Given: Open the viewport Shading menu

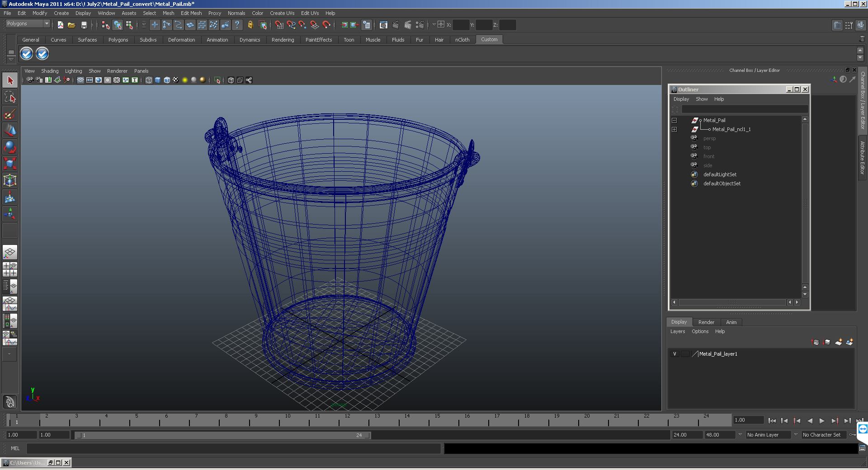Looking at the screenshot, I should 50,71.
